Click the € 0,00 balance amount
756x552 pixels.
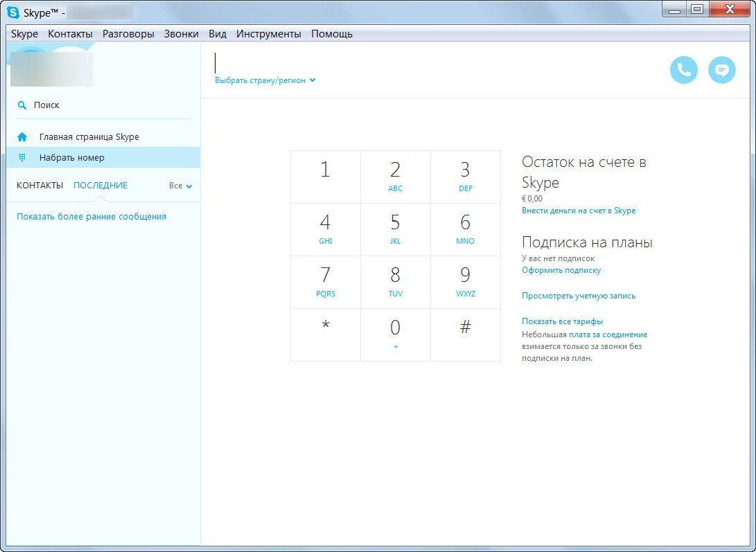(x=531, y=198)
